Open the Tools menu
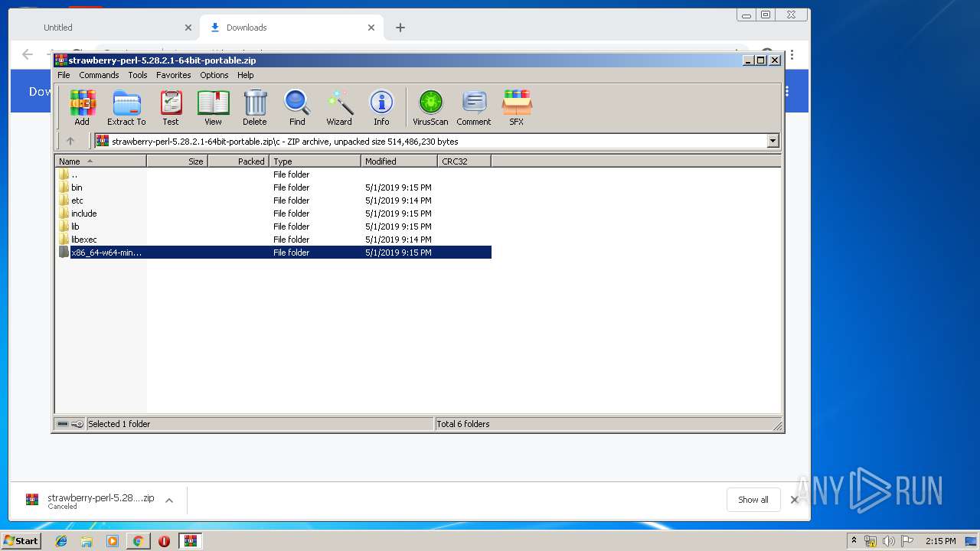Screen dimensions: 980x551 (x=138, y=75)
